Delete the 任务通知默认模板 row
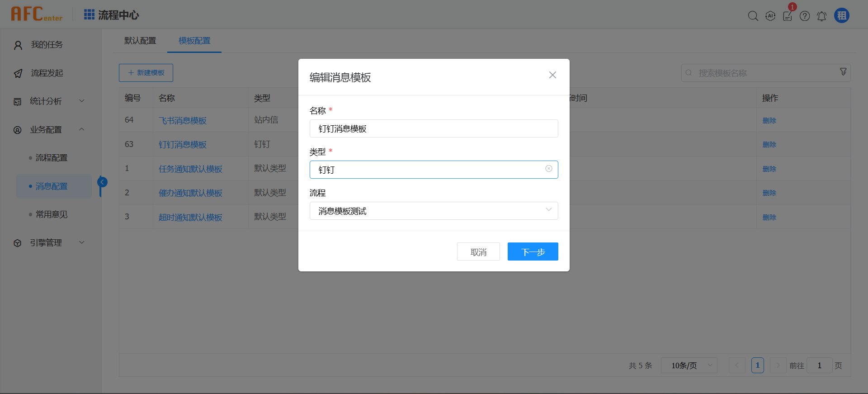Screen dimensions: 868x394 coord(769,169)
